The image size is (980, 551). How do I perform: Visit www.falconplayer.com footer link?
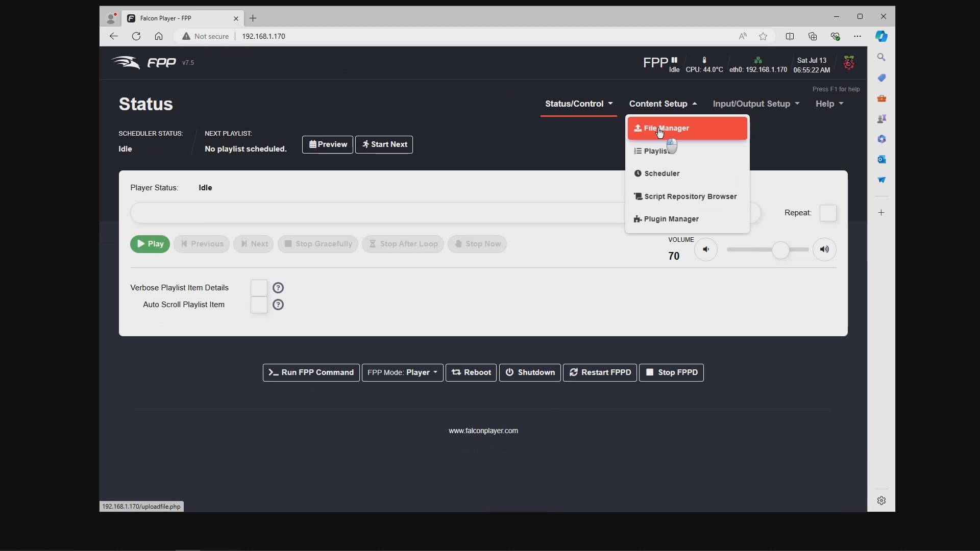coord(483,431)
